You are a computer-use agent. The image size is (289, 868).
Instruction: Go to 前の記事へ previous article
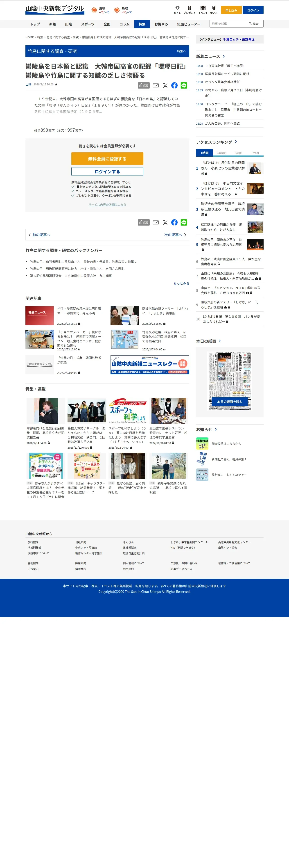pos(39,235)
